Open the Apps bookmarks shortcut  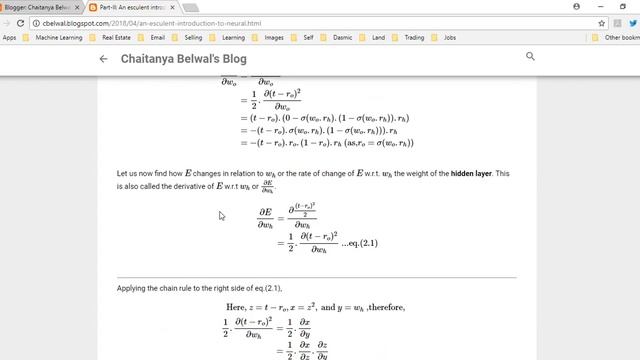click(x=9, y=38)
